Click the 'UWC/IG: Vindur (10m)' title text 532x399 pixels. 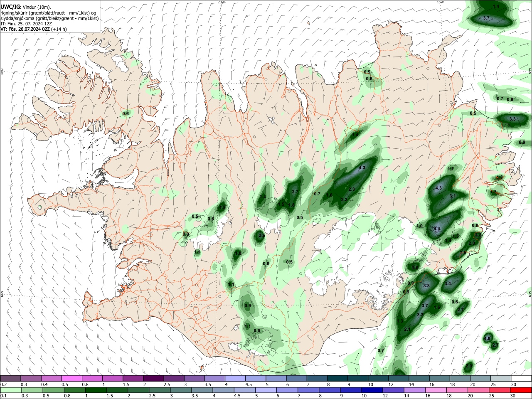(26, 7)
